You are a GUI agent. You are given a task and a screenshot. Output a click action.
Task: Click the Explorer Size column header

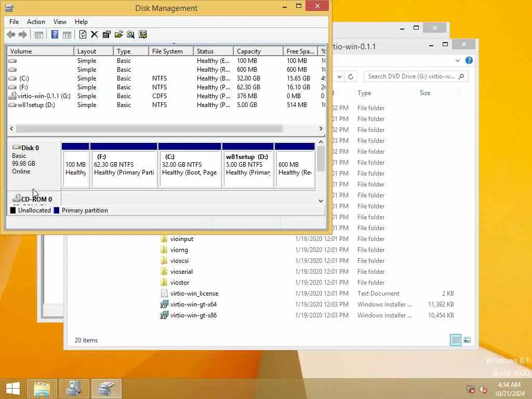437,93
